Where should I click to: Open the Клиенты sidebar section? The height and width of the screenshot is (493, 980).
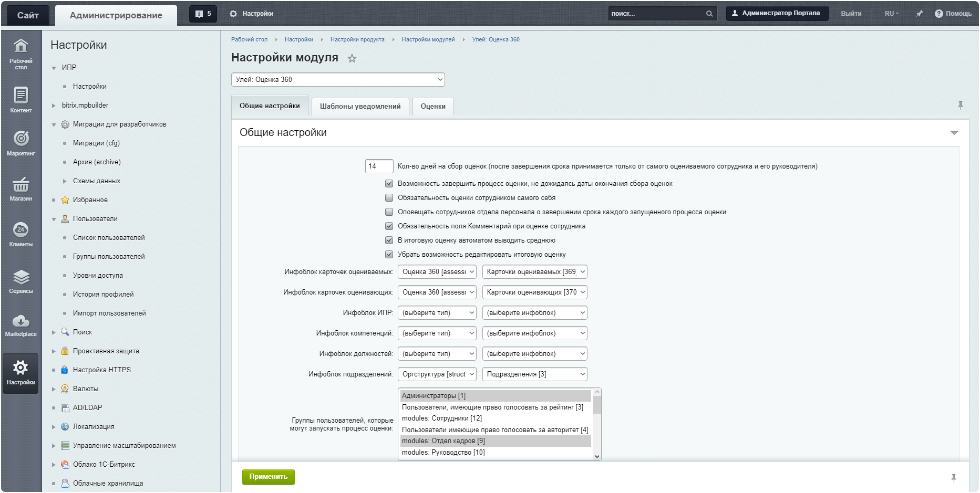[21, 234]
